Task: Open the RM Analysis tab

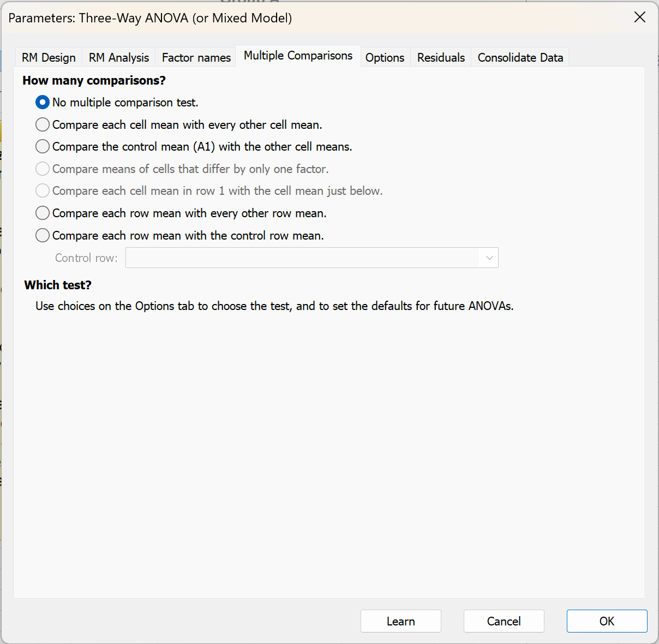Action: click(119, 58)
